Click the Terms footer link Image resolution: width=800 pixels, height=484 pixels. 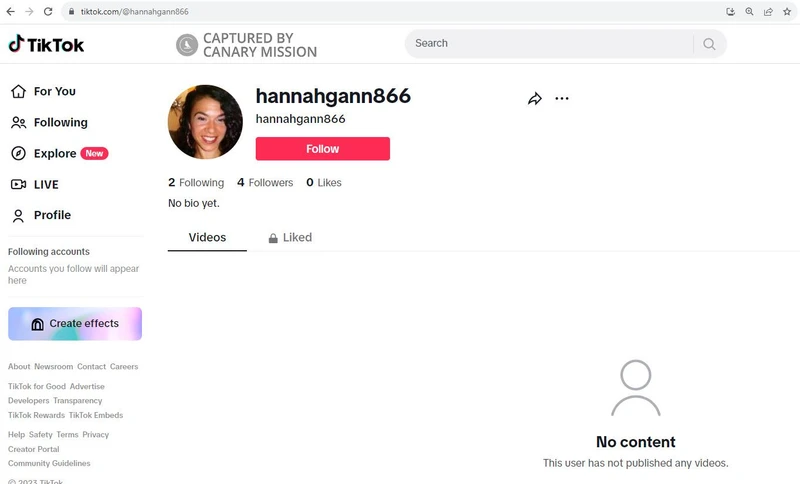[x=67, y=435]
